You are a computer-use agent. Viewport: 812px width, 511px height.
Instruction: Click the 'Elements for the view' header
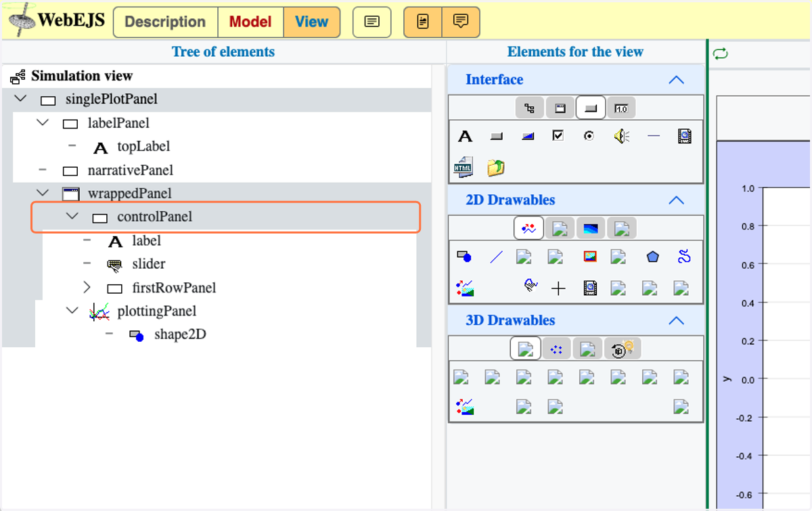tap(575, 52)
